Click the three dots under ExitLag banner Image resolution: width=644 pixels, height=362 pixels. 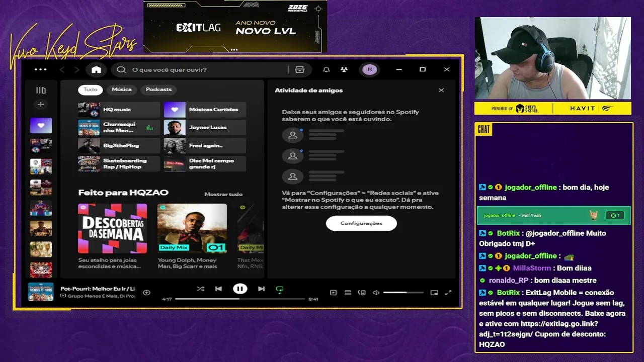click(234, 50)
